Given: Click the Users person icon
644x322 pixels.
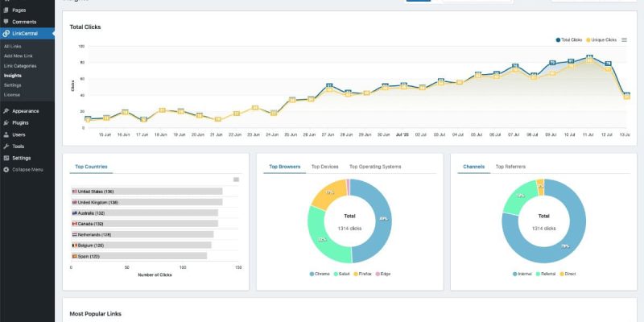Looking at the screenshot, I should (x=6, y=134).
